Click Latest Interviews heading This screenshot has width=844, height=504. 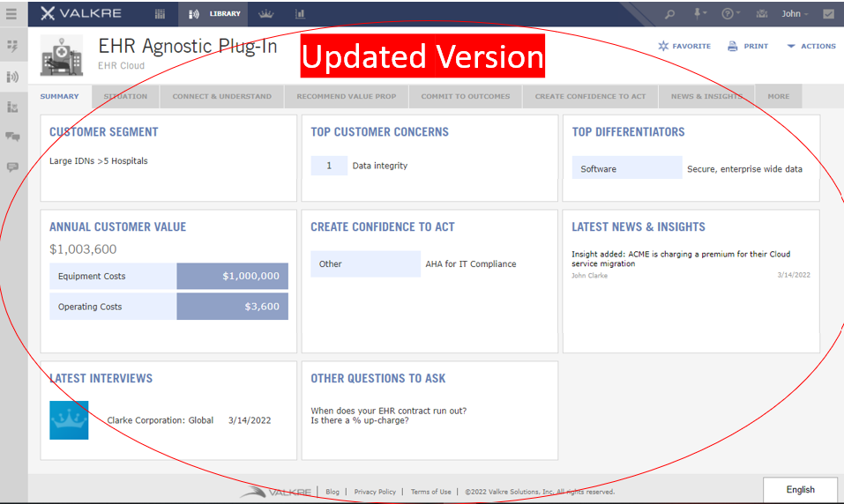point(101,379)
